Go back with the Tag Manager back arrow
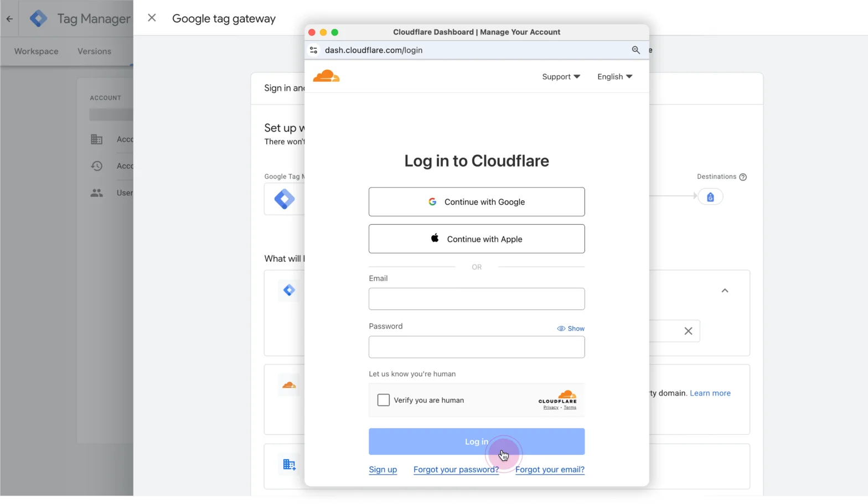 click(x=9, y=18)
